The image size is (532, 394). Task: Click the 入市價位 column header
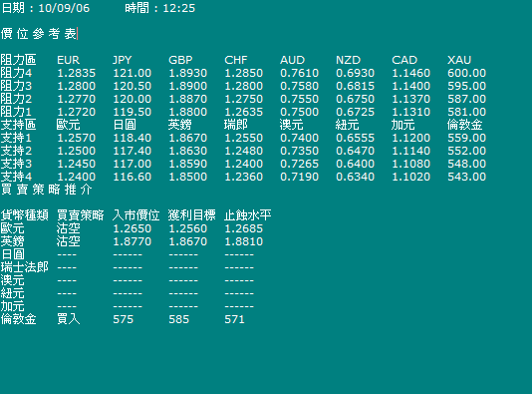pos(136,215)
